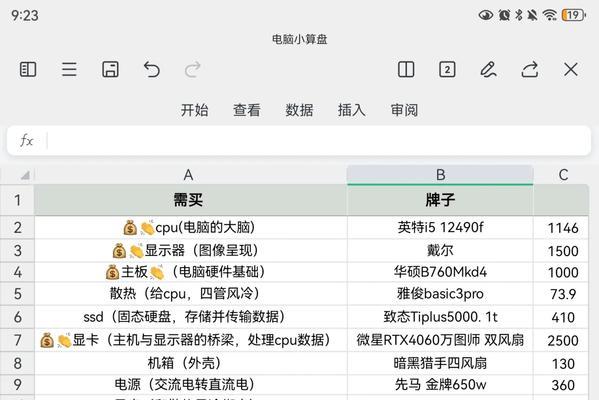Tap the muted bell status icon

pos(532,15)
